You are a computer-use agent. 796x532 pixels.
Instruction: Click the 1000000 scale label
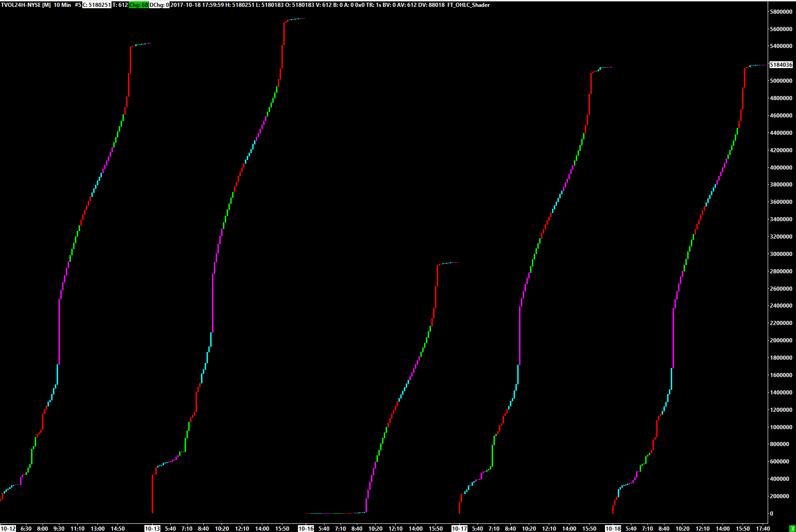[x=781, y=427]
